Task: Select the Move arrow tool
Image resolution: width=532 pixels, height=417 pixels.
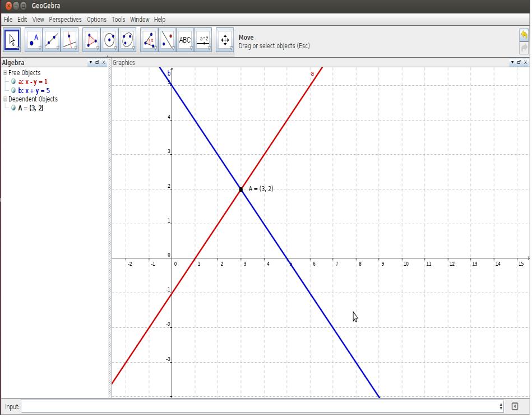Action: click(x=12, y=40)
